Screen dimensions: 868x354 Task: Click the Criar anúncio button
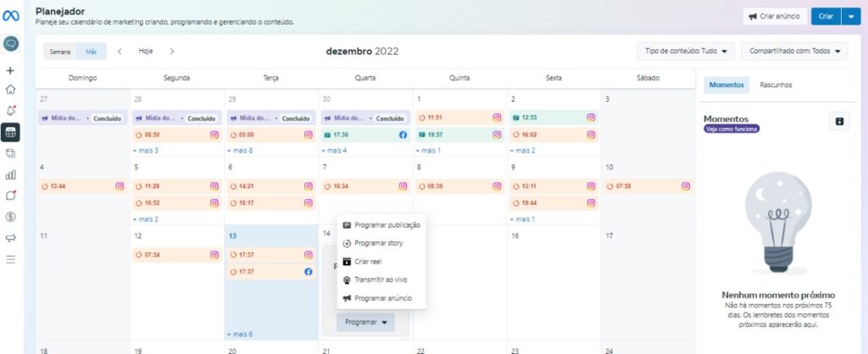coord(774,16)
